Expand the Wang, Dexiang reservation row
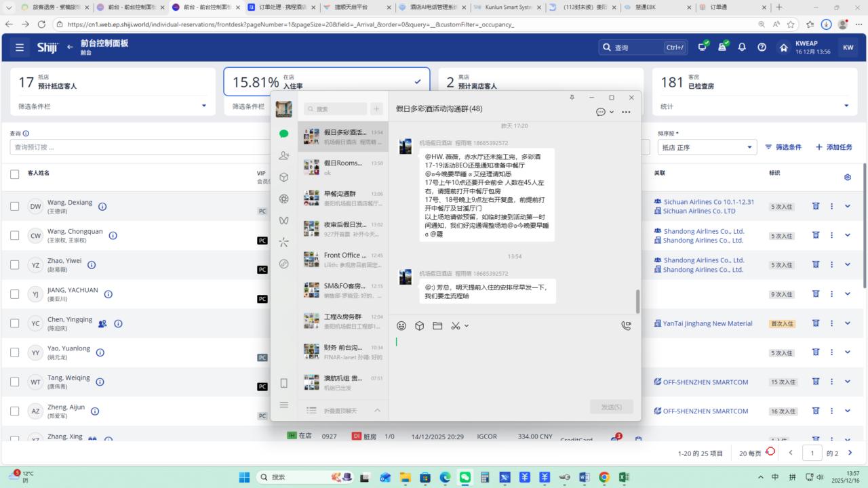Screen dimensions: 868x488 [847, 206]
